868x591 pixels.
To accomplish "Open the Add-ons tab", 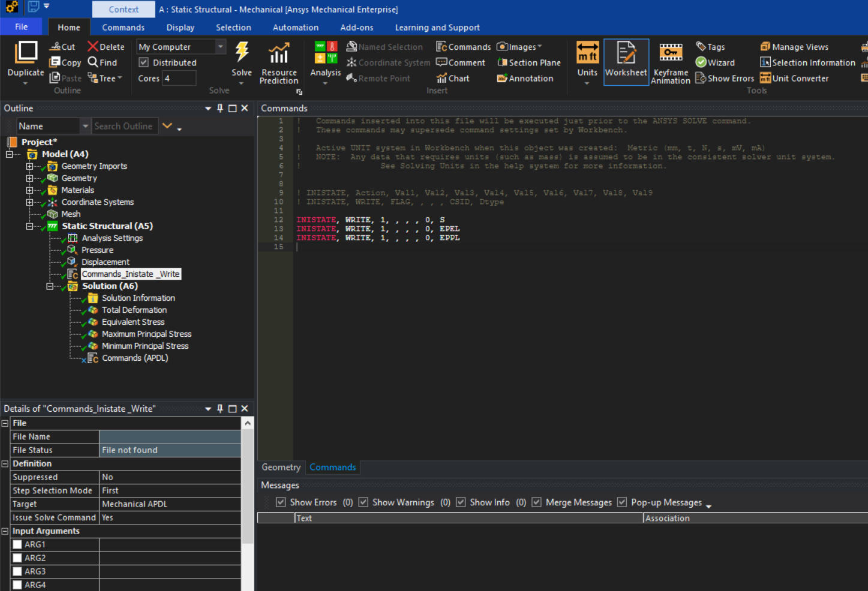I will tap(357, 28).
